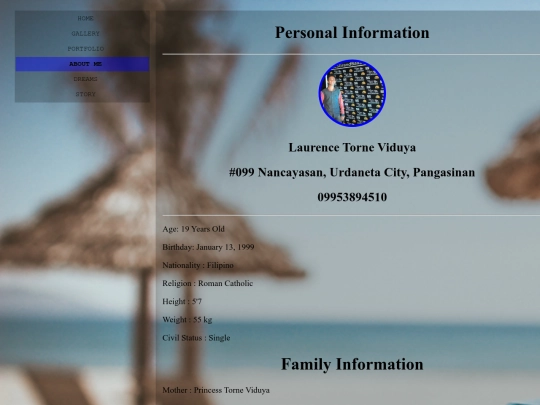
Task: Open the STORY nav link
Action: (x=85, y=94)
